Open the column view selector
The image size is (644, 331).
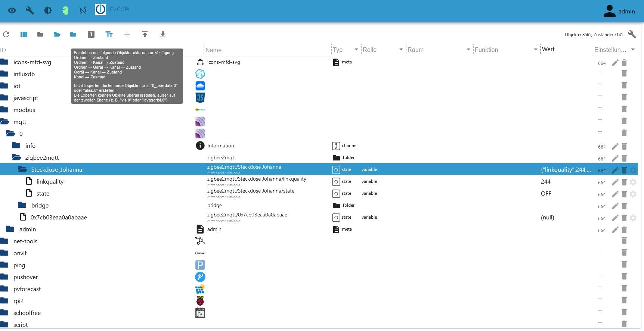(24, 34)
